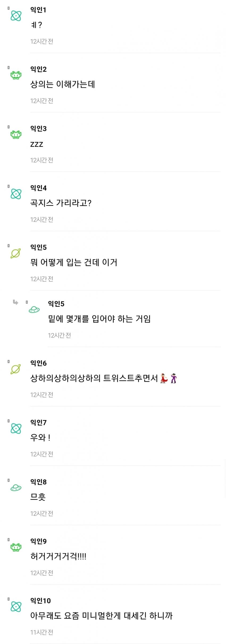Tap the planet avatar beside 익인6
The image size is (226, 644).
[15, 369]
